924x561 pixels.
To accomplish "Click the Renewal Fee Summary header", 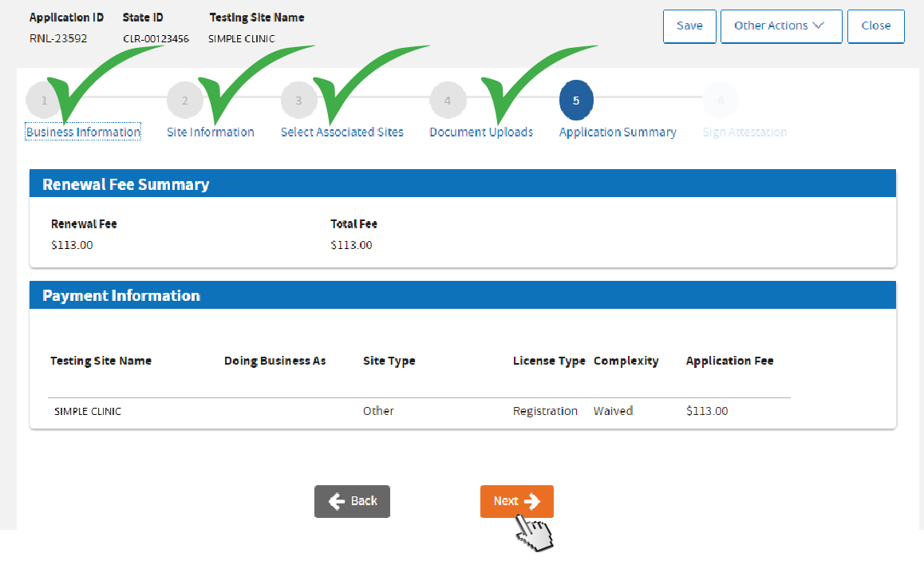I will pyautogui.click(x=126, y=184).
